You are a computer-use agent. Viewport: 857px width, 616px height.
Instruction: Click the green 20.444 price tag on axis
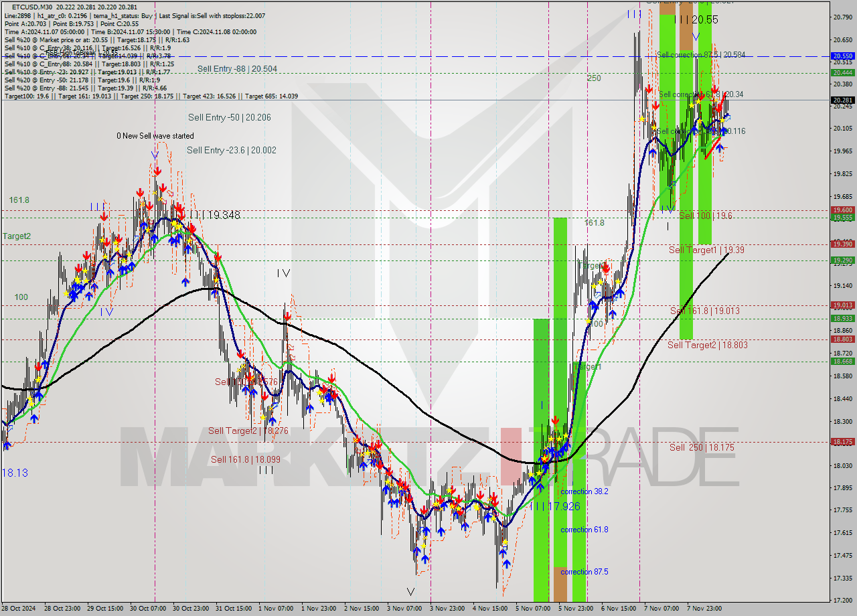click(843, 72)
